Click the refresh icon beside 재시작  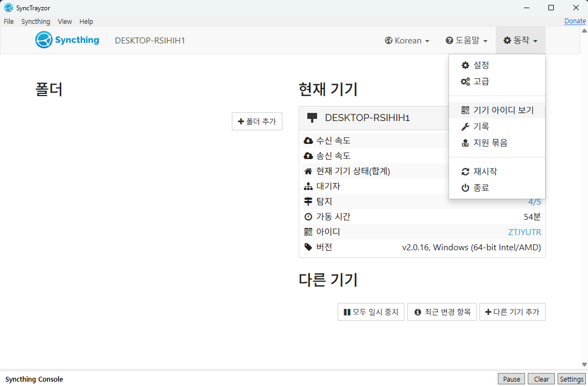[465, 172]
